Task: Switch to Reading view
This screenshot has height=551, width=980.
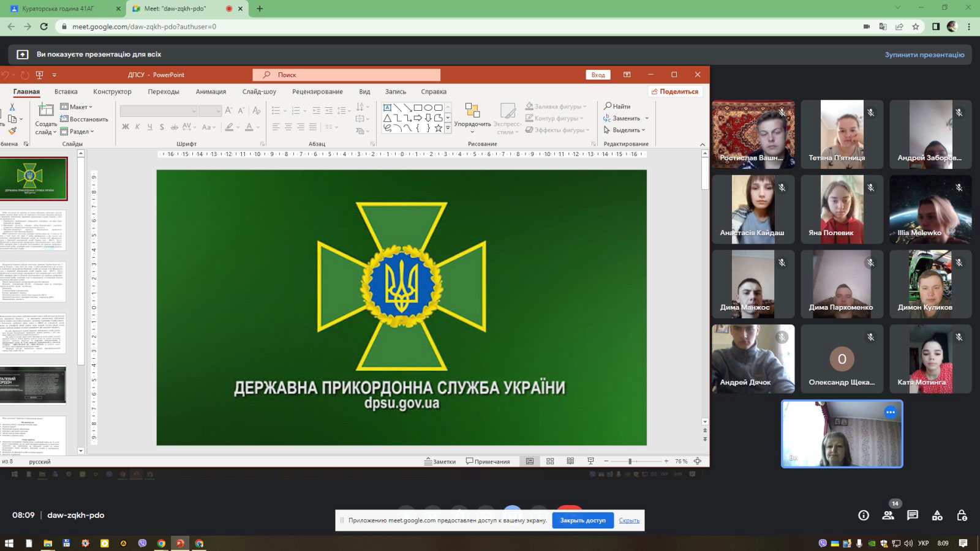Action: pos(570,461)
